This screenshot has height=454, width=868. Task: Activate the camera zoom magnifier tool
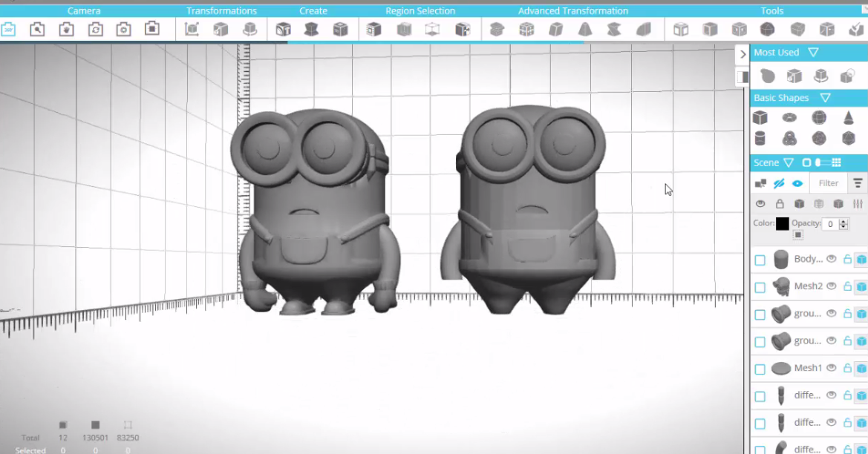pyautogui.click(x=37, y=30)
